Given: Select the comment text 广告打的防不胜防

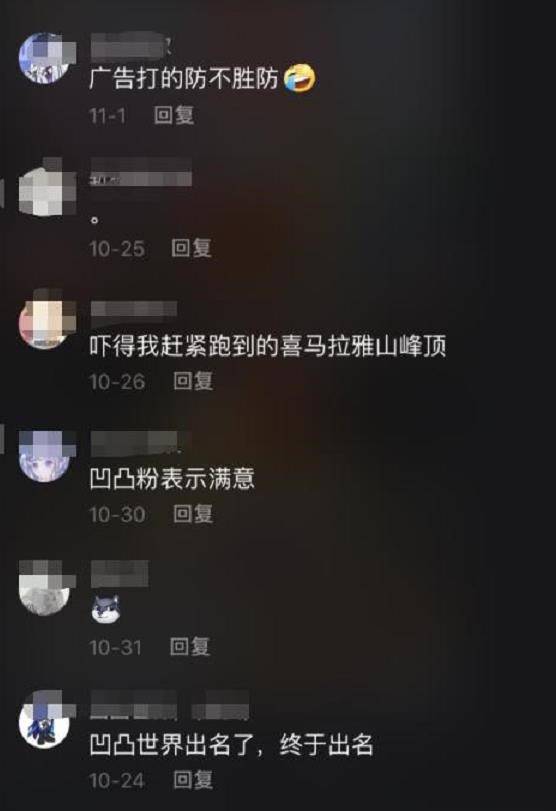Looking at the screenshot, I should point(184,79).
